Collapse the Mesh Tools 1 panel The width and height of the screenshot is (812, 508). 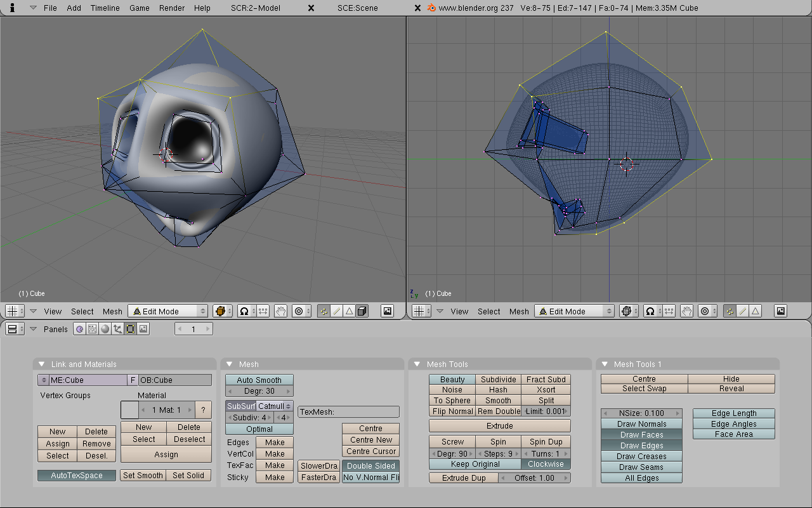pyautogui.click(x=605, y=364)
